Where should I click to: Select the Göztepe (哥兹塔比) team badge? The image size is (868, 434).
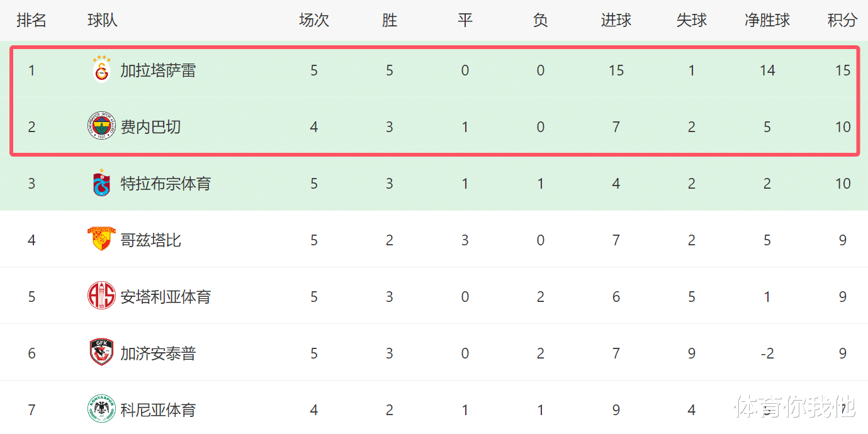click(101, 239)
